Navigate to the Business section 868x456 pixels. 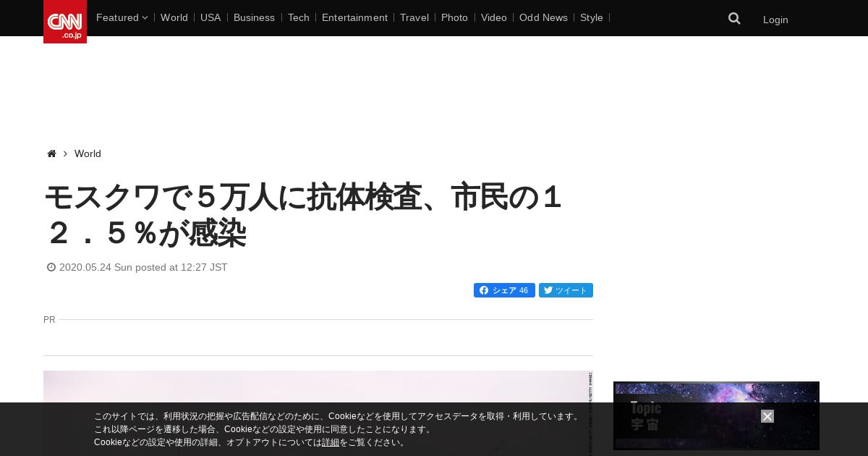click(x=254, y=17)
